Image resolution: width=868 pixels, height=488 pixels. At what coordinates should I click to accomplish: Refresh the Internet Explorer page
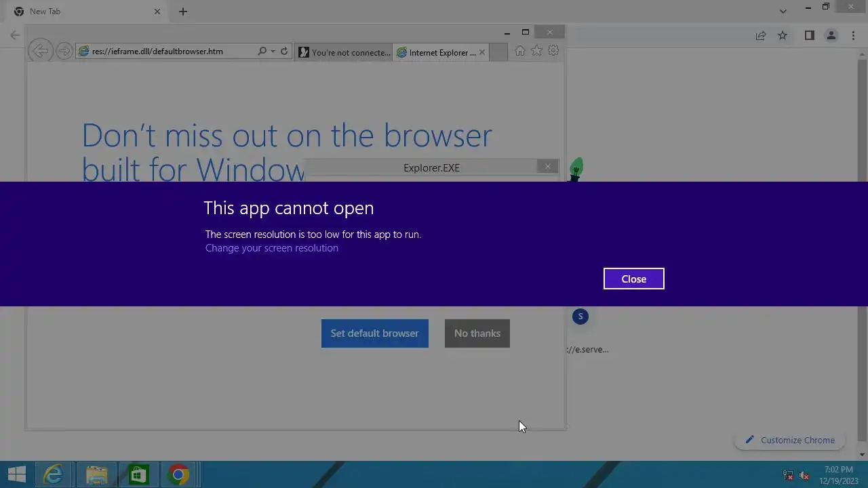click(284, 52)
